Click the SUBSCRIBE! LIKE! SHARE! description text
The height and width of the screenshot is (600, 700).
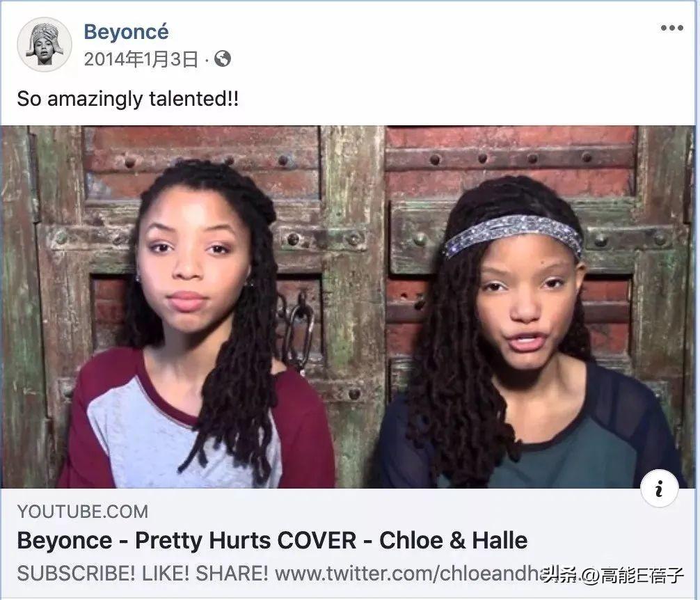pos(143,574)
